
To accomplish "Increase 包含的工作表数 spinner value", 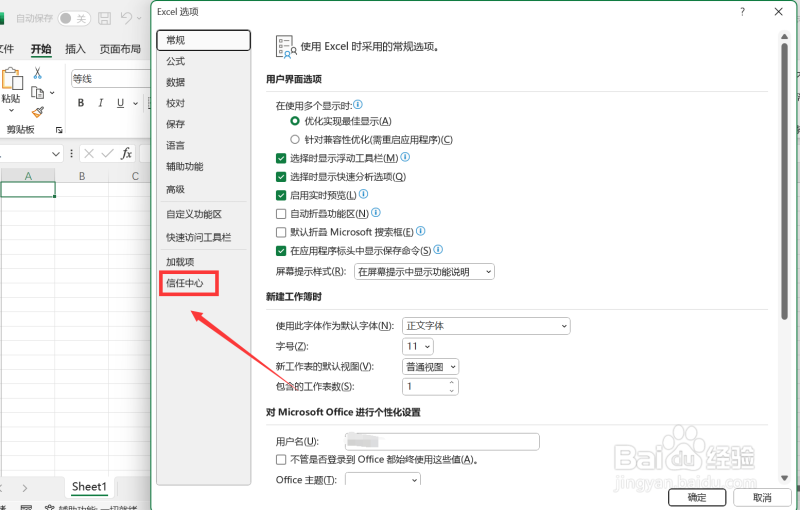I will pyautogui.click(x=452, y=382).
